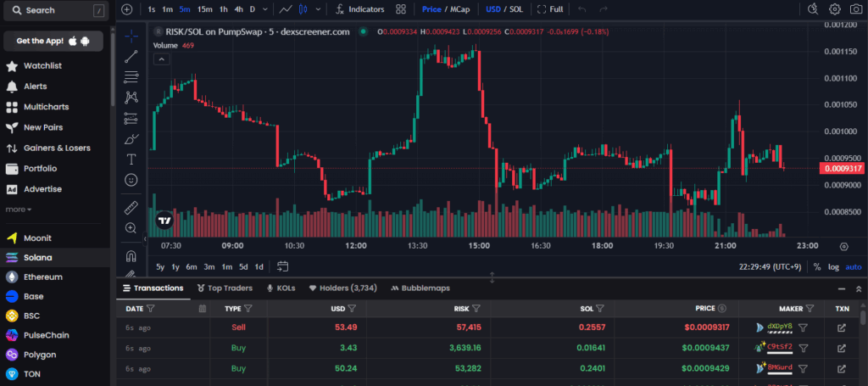
Task: Open the TradingView logo link
Action: 164,221
